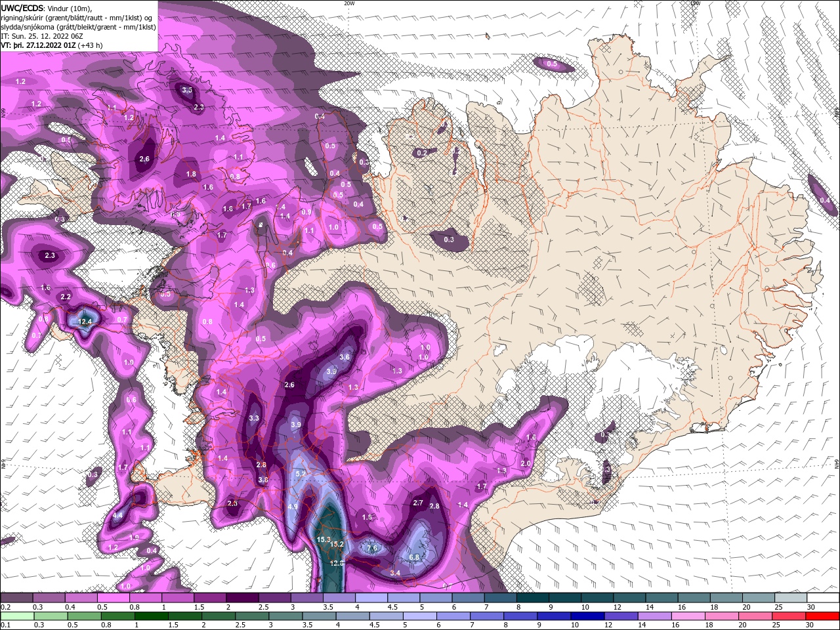
Task: Pick the palest green 0.1 swatch
Action: tap(16, 616)
